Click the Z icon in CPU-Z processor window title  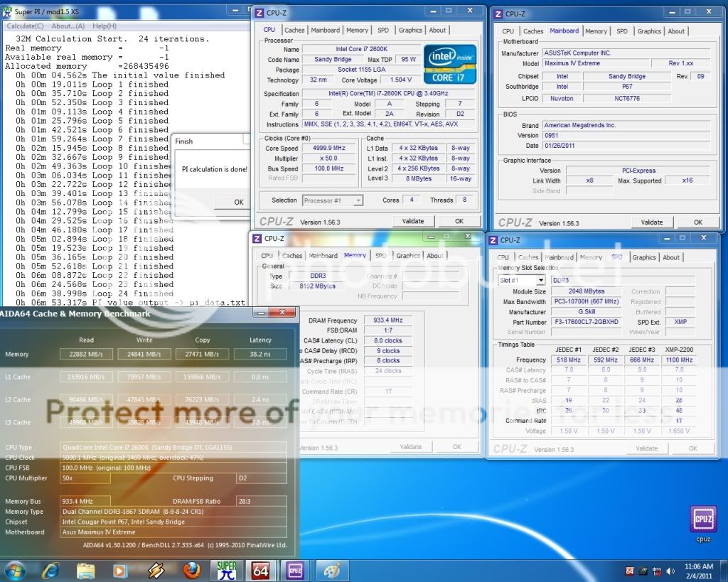click(259, 13)
